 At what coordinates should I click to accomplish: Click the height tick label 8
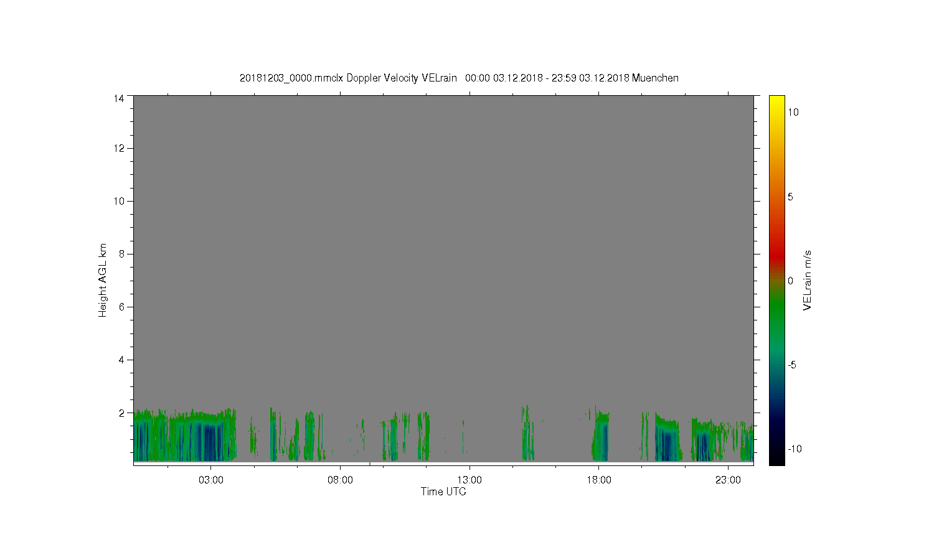tap(121, 254)
